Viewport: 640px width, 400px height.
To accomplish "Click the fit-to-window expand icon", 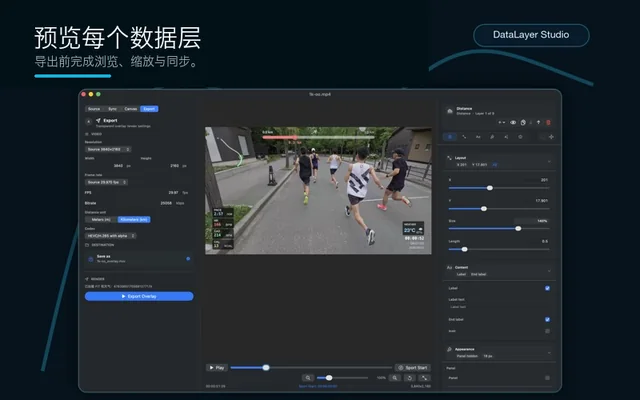I will coord(424,378).
